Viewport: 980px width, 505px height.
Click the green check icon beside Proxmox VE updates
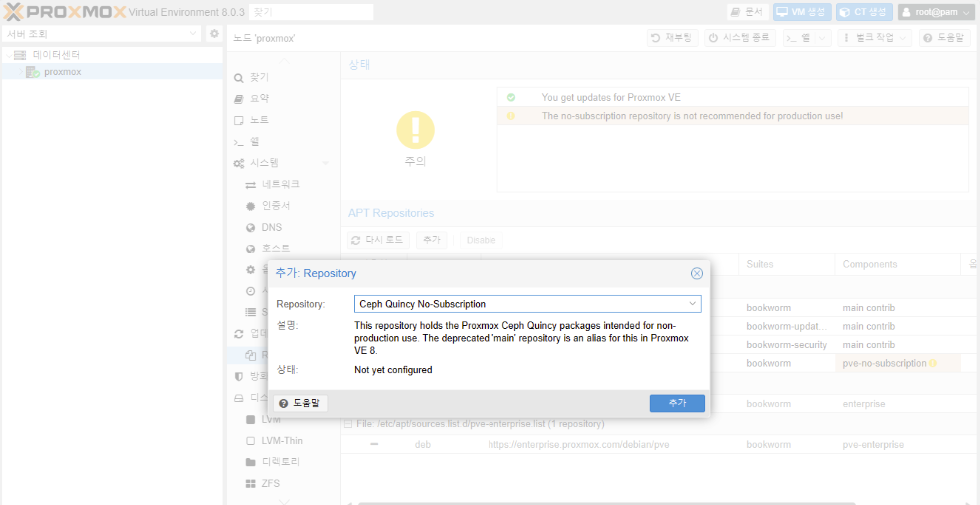click(511, 98)
